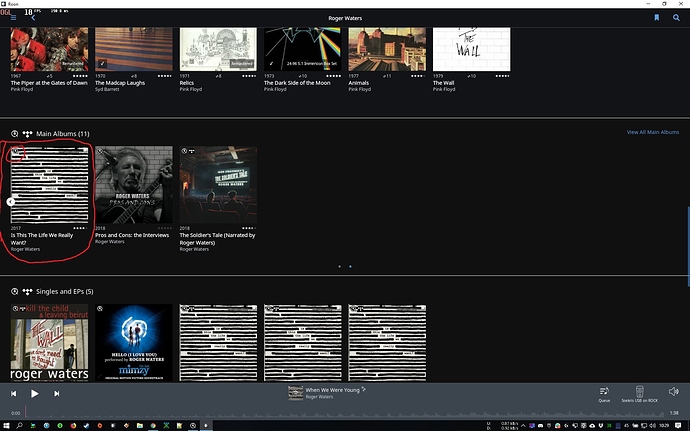Open The Soldier's Tale album cover
690x431 pixels.
[x=218, y=185]
